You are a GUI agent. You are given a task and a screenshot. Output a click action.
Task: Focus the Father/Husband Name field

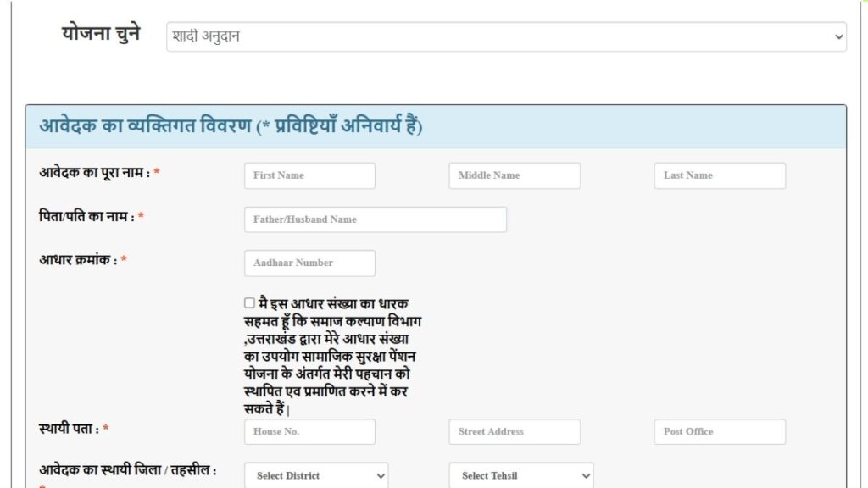point(376,219)
